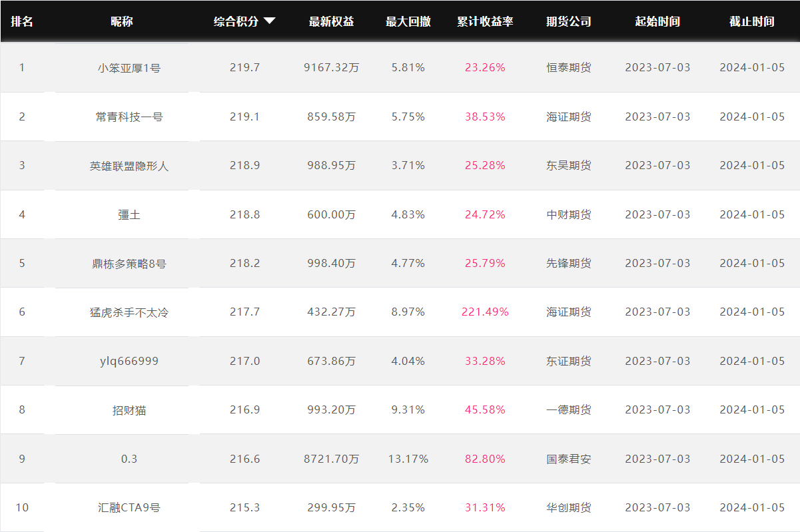Click the 截止时间 column header

(x=752, y=21)
